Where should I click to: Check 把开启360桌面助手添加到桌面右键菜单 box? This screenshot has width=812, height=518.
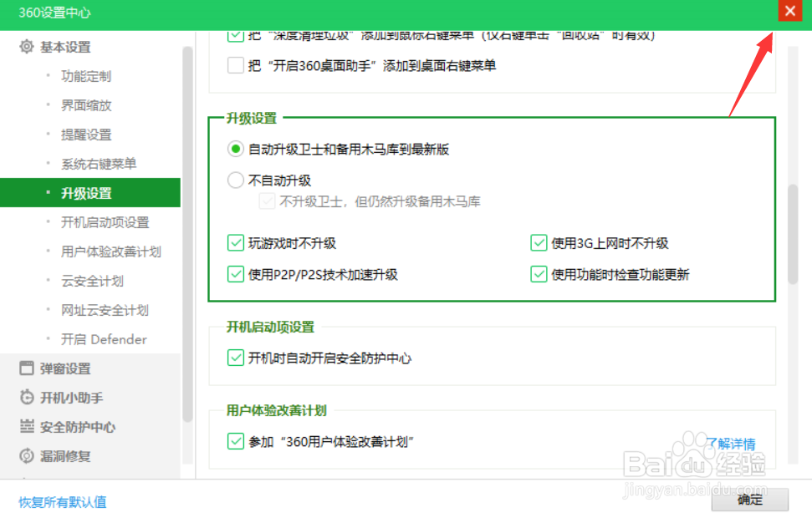pos(236,65)
